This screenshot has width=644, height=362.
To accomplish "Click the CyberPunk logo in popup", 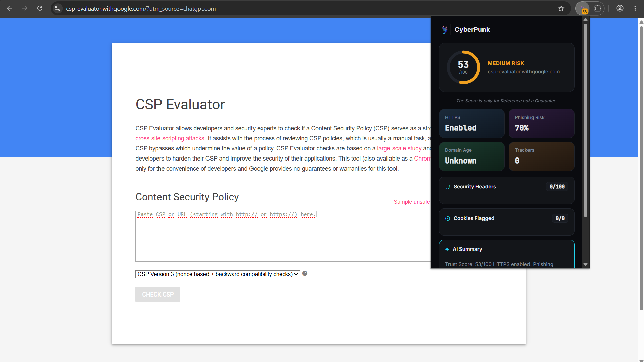I will (x=445, y=29).
